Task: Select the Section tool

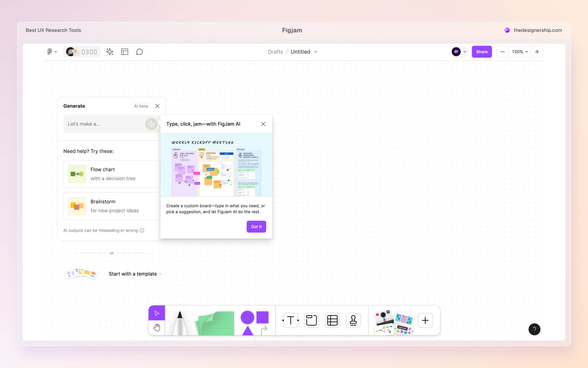Action: coord(311,320)
